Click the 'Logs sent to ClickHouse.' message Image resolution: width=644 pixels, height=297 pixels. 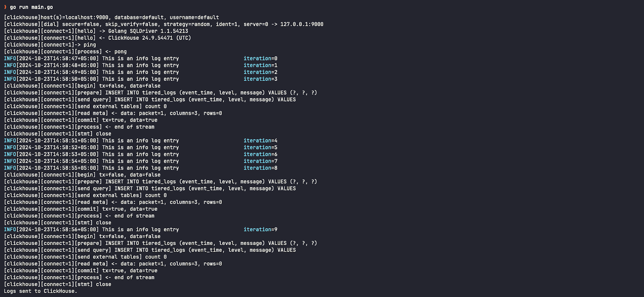click(x=40, y=291)
